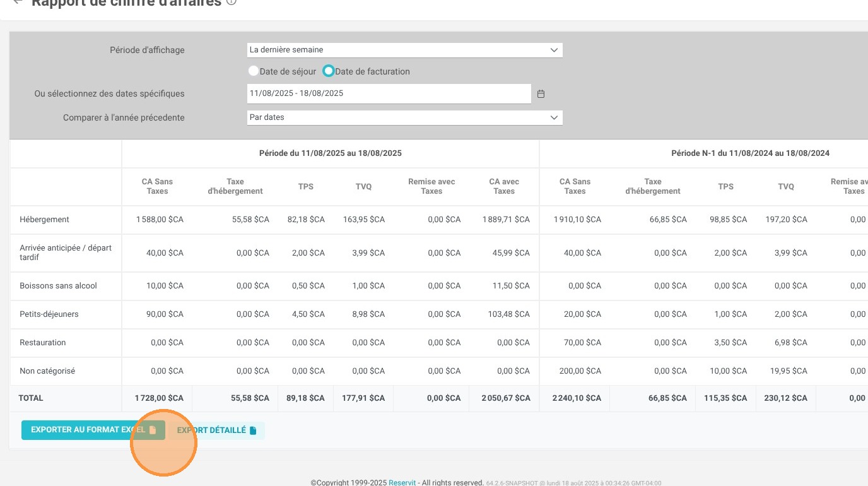The width and height of the screenshot is (868, 486).
Task: Click the 163,95 $CA TVQ cell
Action: (x=364, y=220)
